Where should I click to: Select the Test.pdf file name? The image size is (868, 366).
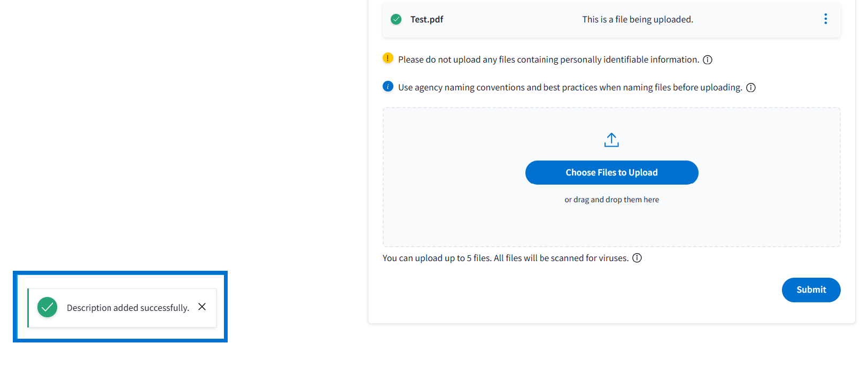(427, 19)
